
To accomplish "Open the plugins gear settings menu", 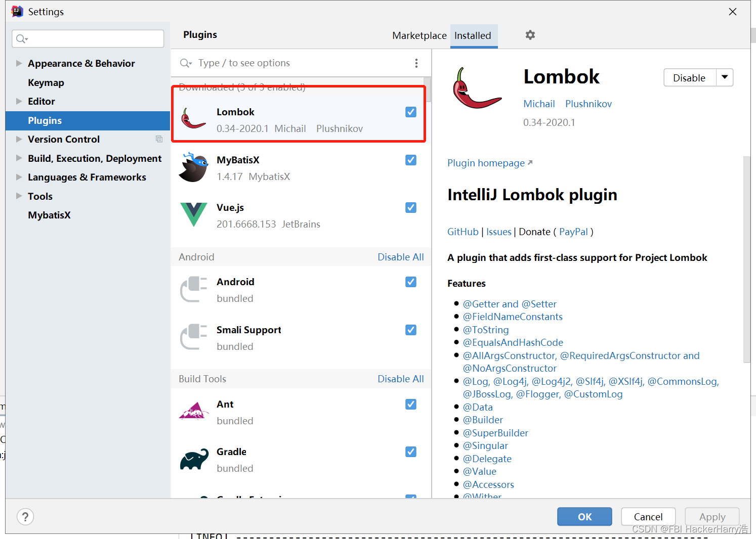I will click(530, 35).
